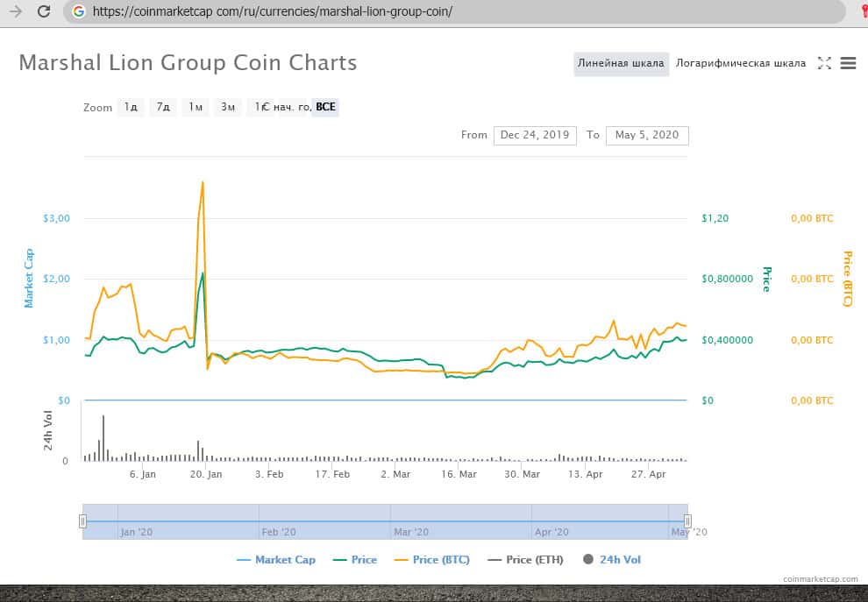Toggle fullscreen chart view icon
Viewport: 868px width, 602px height.
(x=824, y=63)
